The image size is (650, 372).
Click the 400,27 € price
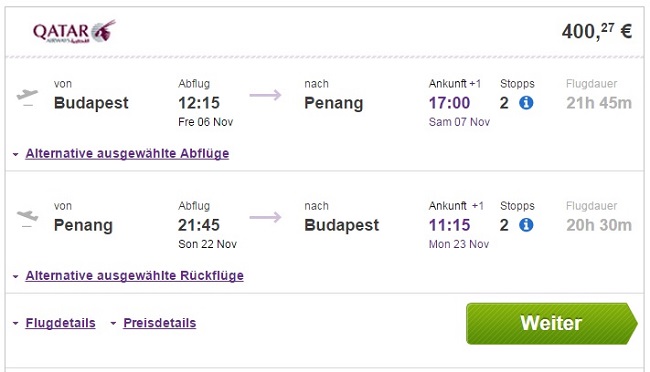[x=597, y=31]
